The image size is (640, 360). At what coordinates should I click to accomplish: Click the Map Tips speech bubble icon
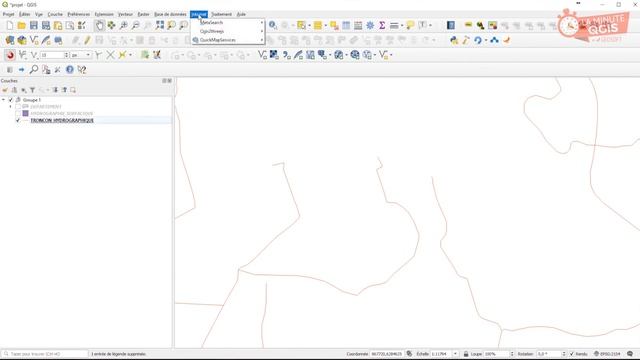410,25
